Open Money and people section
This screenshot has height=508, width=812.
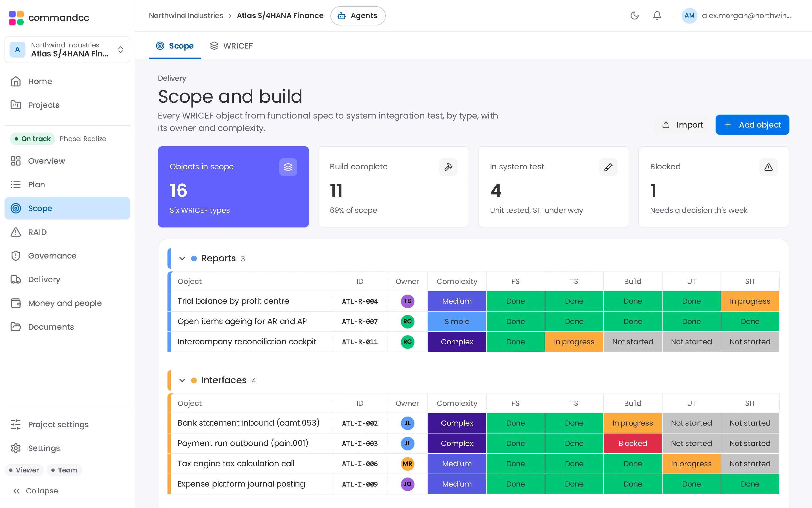tap(67, 303)
